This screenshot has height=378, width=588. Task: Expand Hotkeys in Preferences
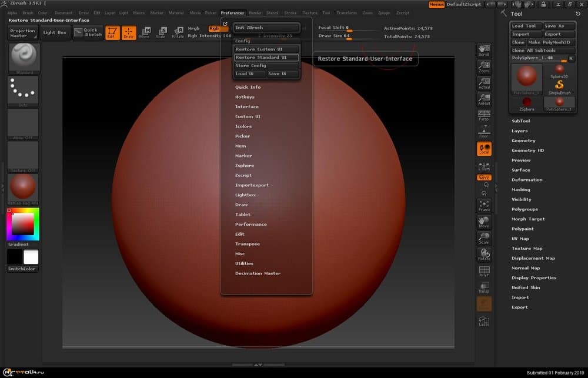[x=245, y=97]
